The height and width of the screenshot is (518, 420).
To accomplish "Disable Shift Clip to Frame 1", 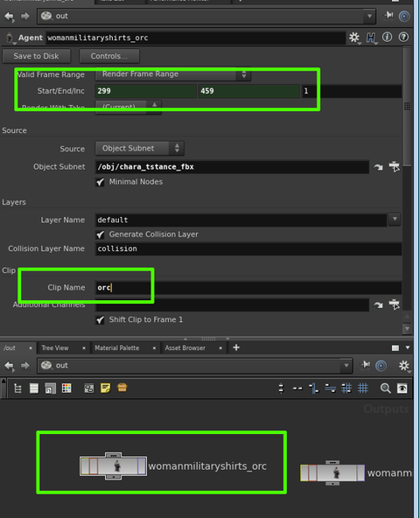I will (100, 319).
